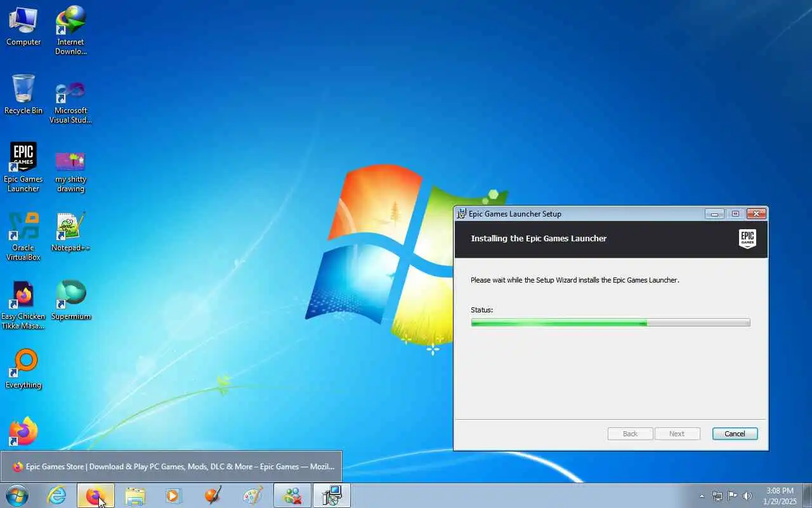Click the setup icon in the installer title bar
Viewport: 812px width, 508px height.
pyautogui.click(x=462, y=213)
